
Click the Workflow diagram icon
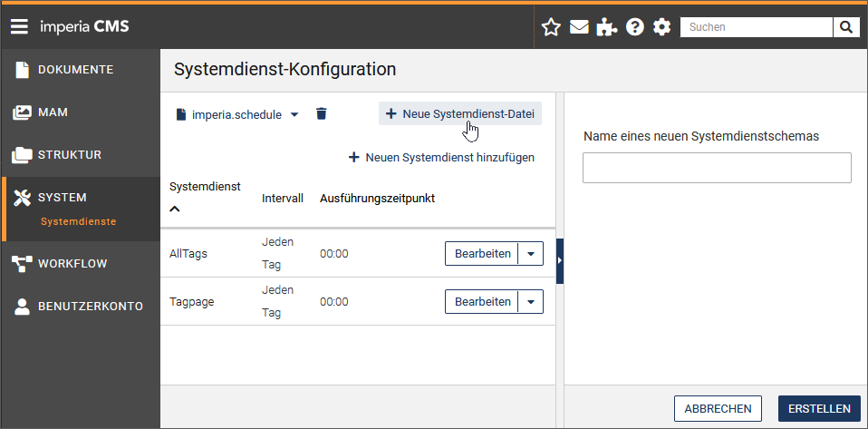[22, 264]
